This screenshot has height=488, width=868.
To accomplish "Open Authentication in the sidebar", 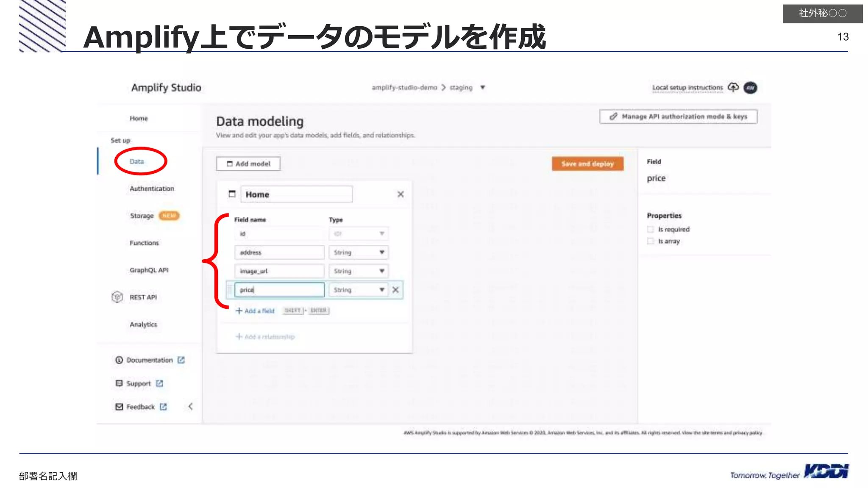I will coord(152,189).
